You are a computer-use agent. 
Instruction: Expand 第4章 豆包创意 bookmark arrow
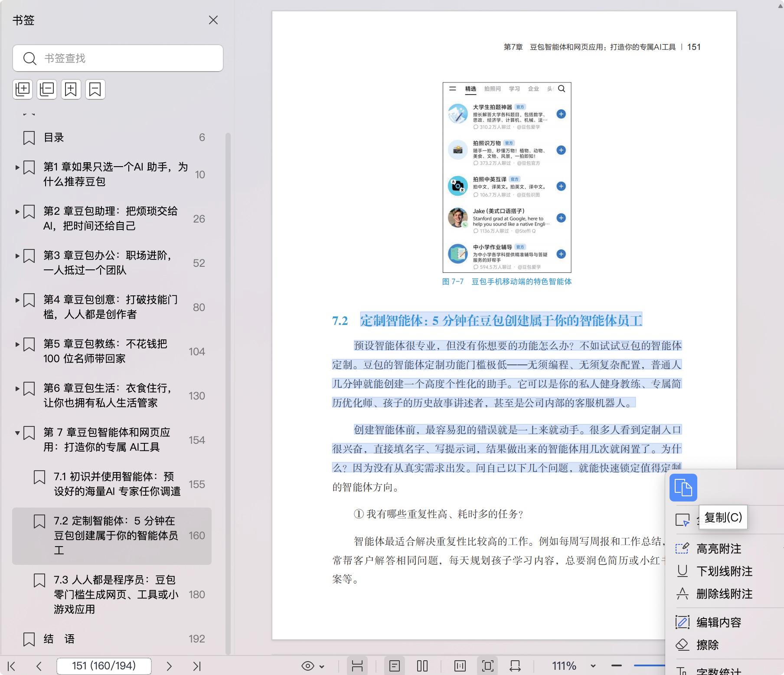click(x=17, y=300)
